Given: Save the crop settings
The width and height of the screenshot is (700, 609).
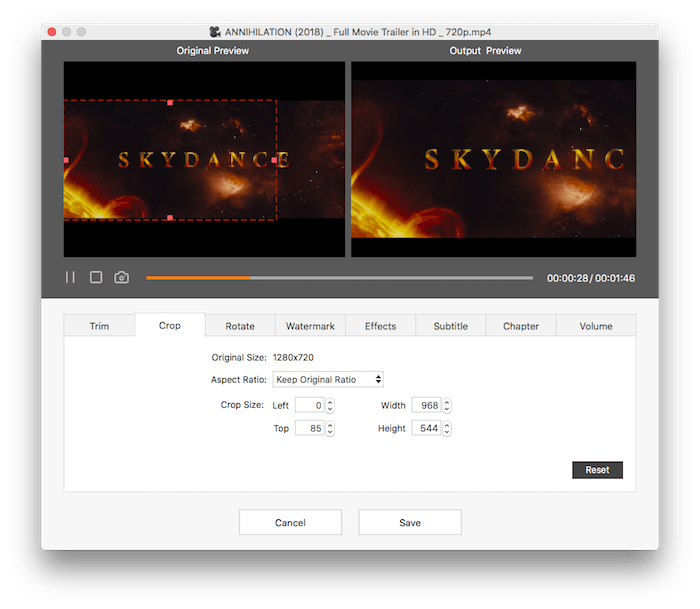Looking at the screenshot, I should point(410,522).
